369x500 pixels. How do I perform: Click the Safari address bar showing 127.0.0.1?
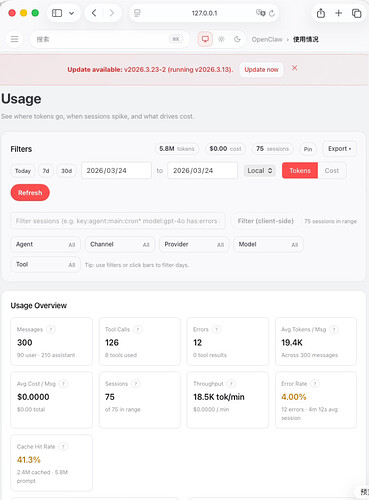pos(204,13)
